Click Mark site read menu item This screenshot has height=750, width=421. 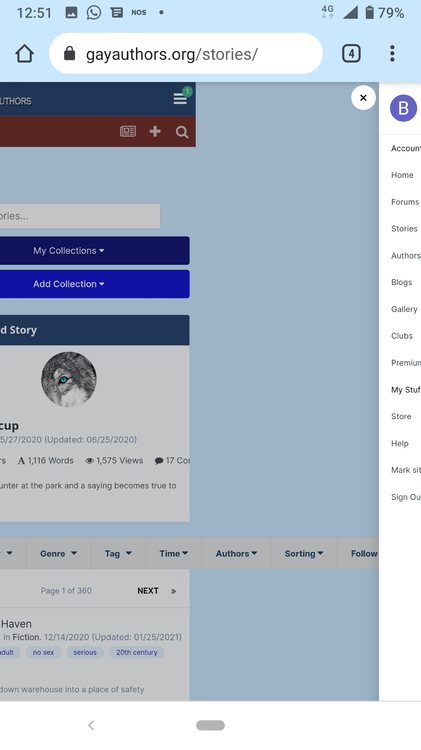click(406, 470)
